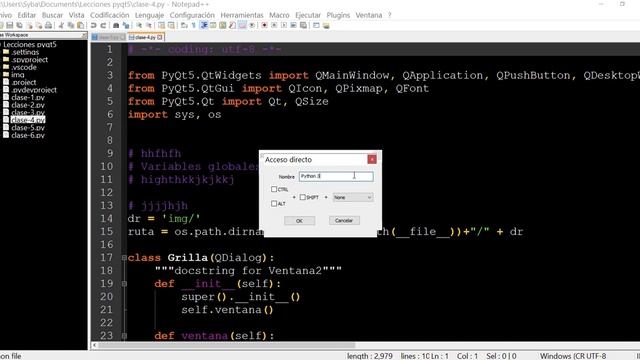Collapse the __init__ fold on line 19

(x=124, y=284)
